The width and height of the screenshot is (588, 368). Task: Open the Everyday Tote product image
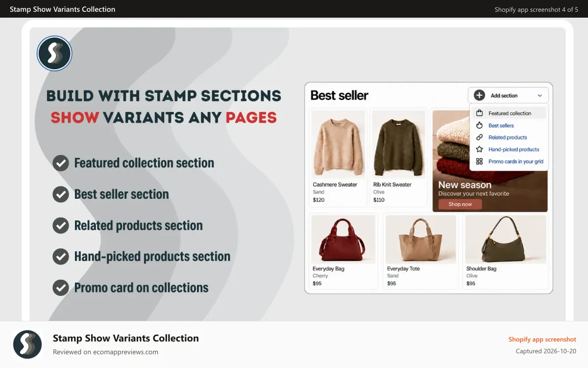421,239
